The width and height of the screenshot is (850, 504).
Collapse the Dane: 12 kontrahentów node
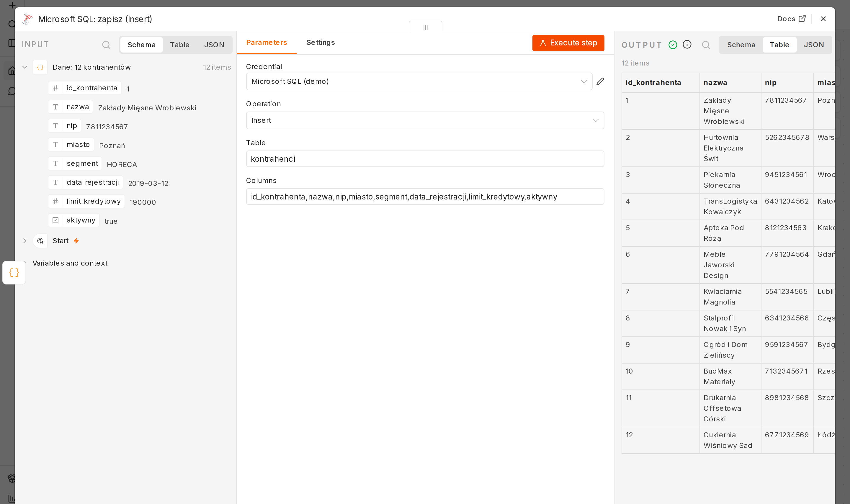pyautogui.click(x=25, y=67)
